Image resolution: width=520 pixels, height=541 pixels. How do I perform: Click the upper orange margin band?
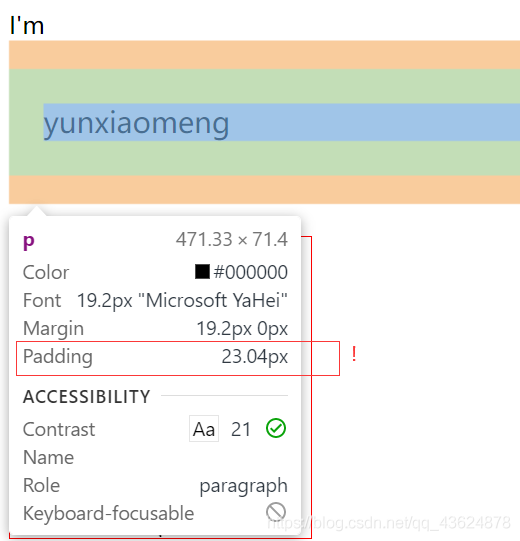pyautogui.click(x=264, y=55)
